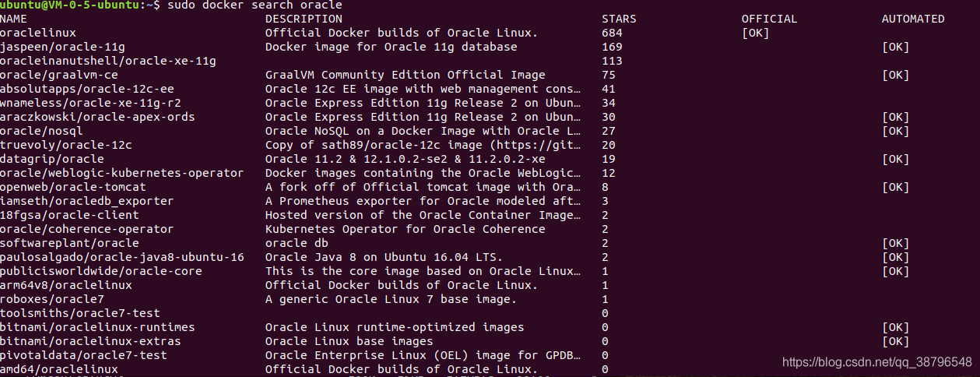Click 'Copy of sath89/oracle-12c image' description

coord(423,145)
